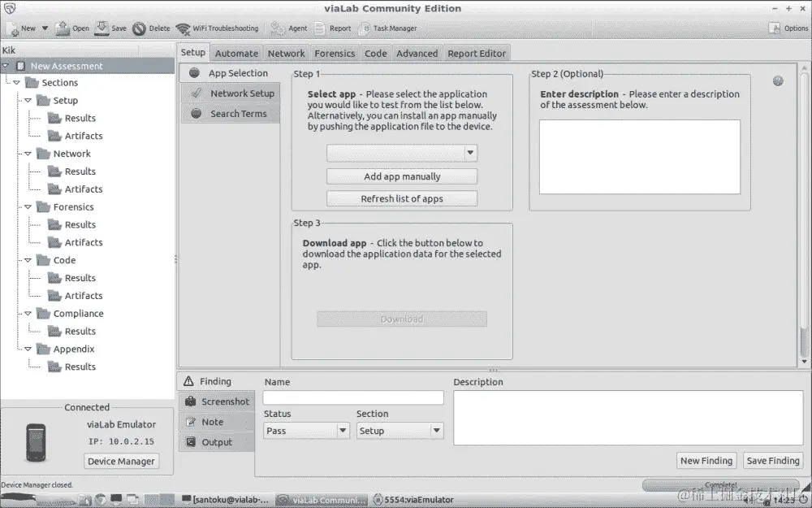Click the Report toolbar icon
The image size is (812, 508).
pyautogui.click(x=319, y=28)
